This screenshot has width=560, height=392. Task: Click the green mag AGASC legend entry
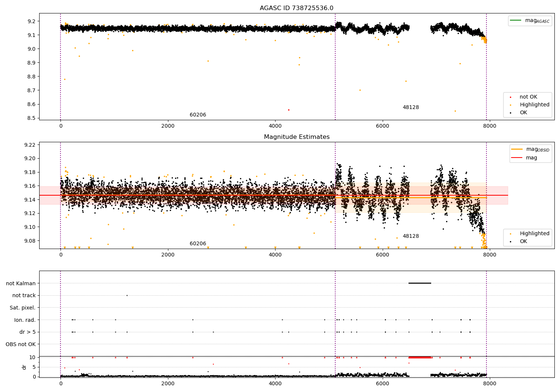tap(530, 21)
